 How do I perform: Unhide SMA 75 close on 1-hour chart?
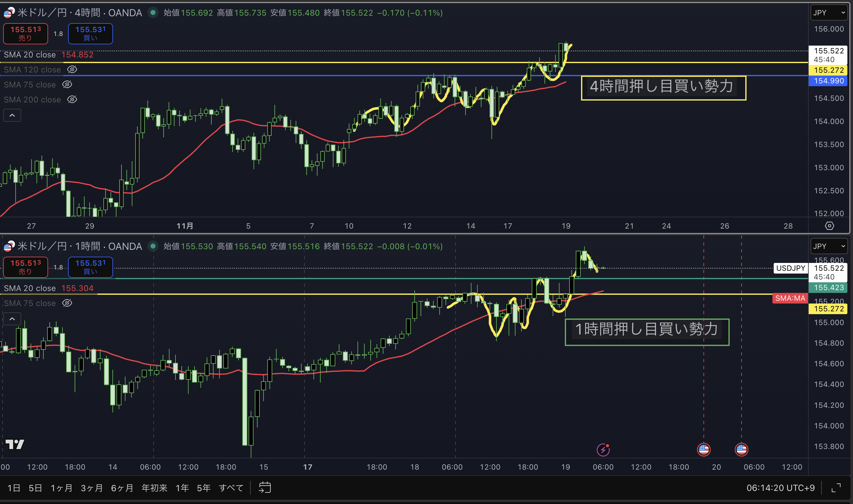click(67, 303)
